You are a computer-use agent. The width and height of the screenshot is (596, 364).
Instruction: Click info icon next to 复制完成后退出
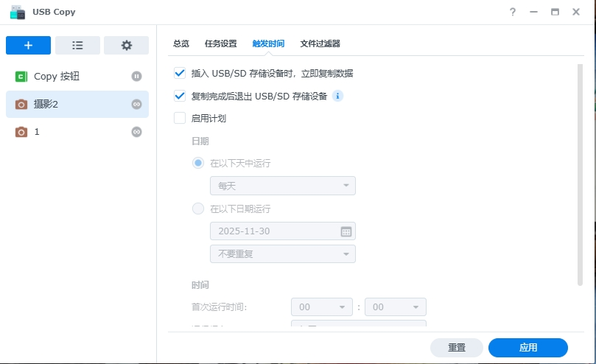pos(337,96)
